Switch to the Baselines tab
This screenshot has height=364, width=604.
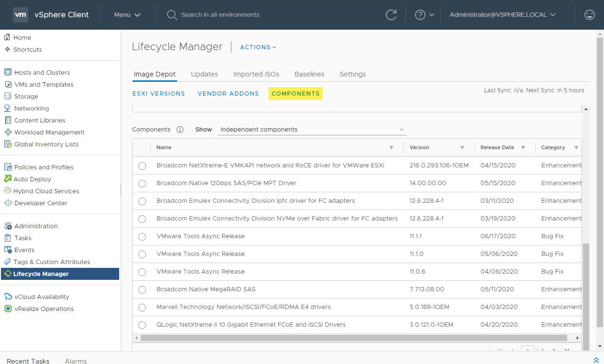(x=309, y=74)
